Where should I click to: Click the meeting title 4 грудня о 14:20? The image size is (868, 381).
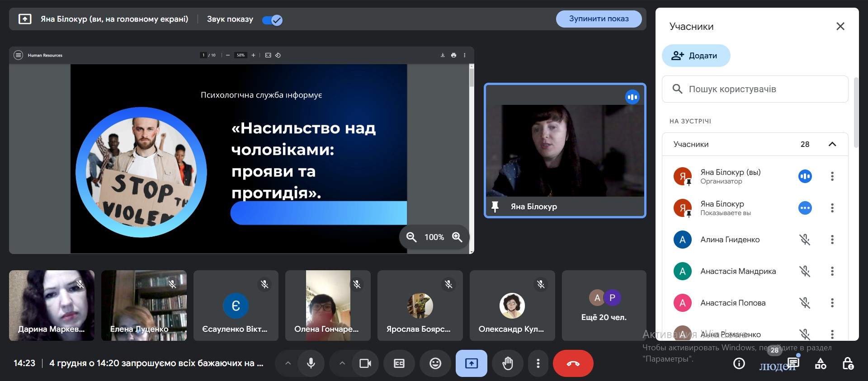pyautogui.click(x=156, y=363)
